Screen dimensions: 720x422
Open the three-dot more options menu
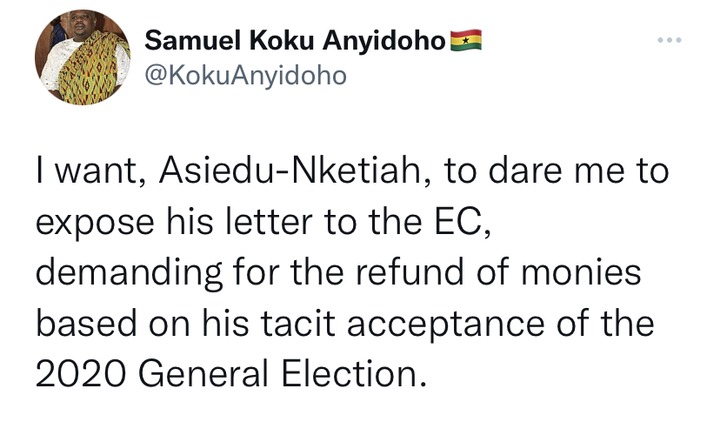click(x=667, y=41)
